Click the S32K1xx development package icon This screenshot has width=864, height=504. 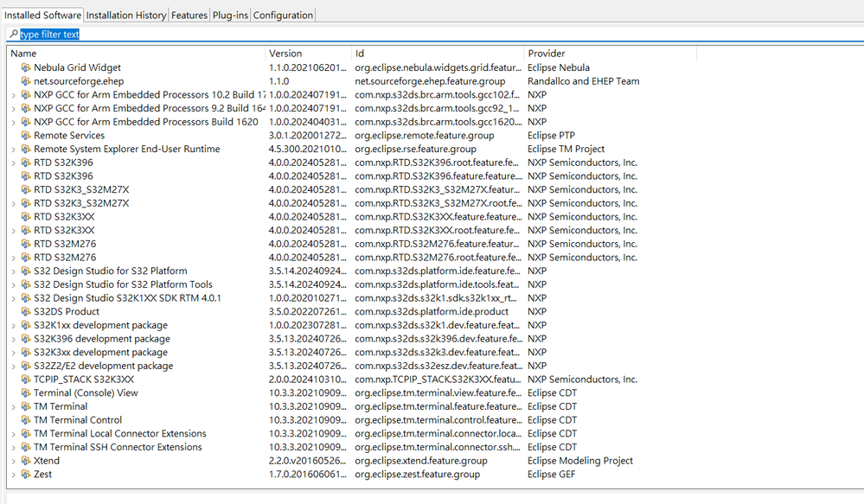click(26, 325)
